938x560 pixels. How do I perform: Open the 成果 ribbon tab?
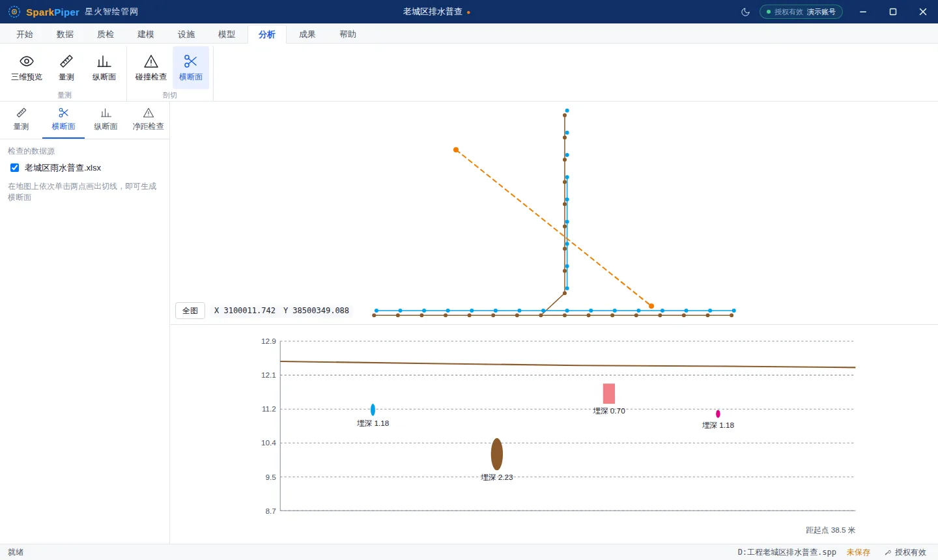307,35
